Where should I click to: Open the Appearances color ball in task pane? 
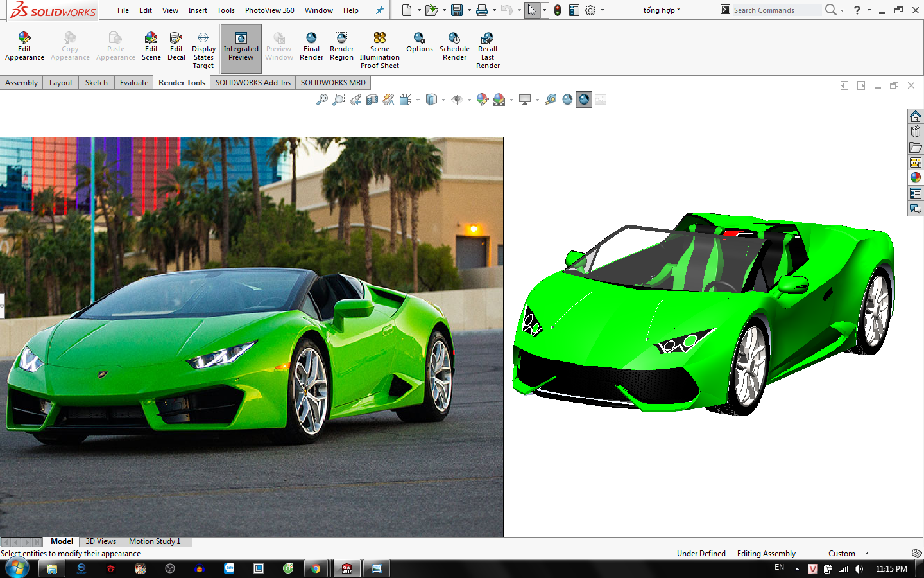(x=916, y=178)
